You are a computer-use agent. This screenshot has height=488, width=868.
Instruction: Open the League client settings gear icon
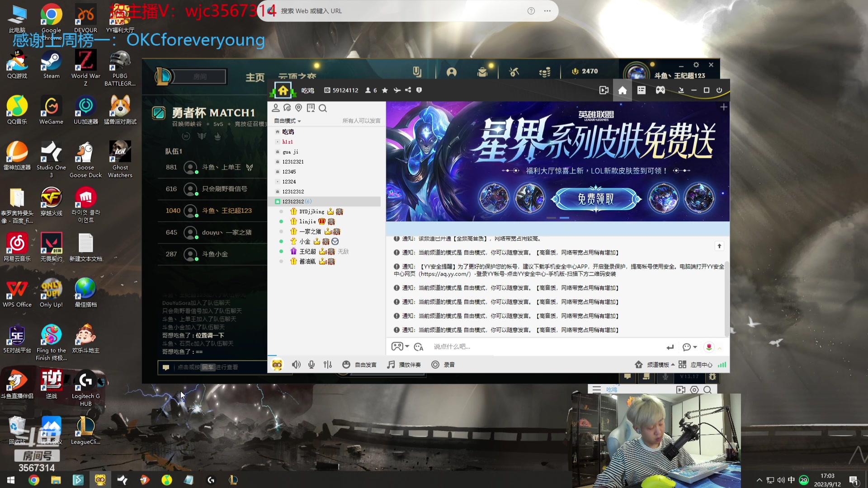coord(696,65)
